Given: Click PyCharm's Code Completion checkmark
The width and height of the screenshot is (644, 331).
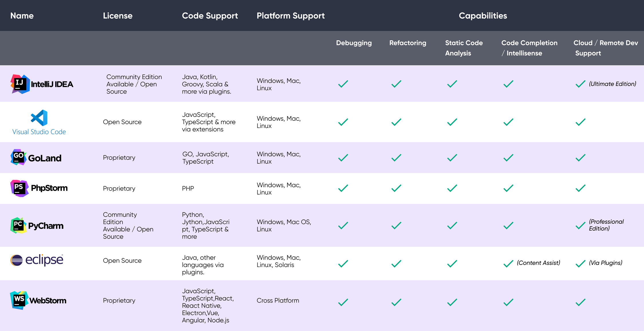Looking at the screenshot, I should pyautogui.click(x=508, y=225).
